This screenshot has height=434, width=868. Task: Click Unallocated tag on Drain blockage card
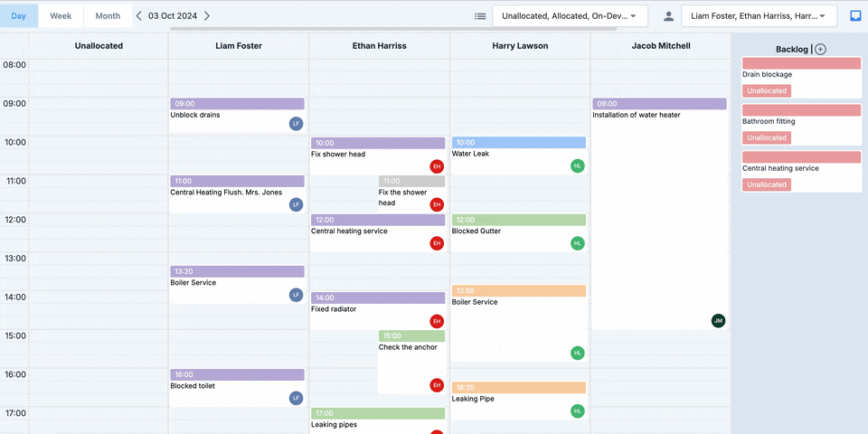[x=766, y=90]
